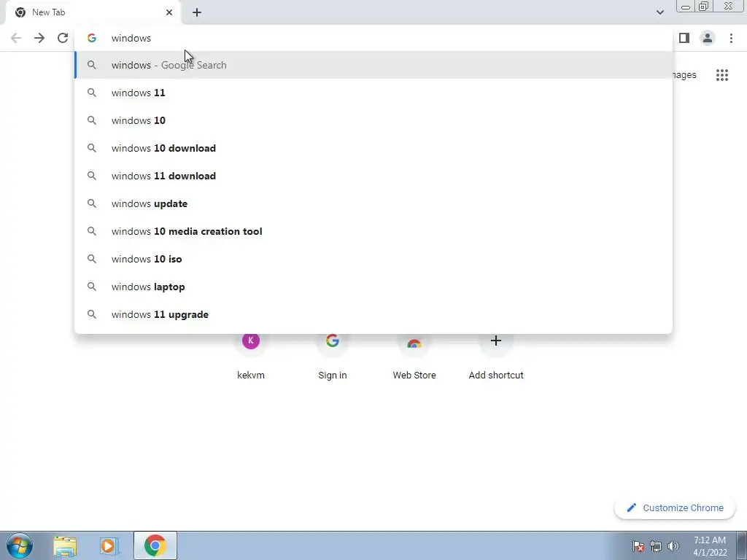Click the taskbar clock showing 7:12 AM
Image resolution: width=747 pixels, height=560 pixels.
(710, 546)
